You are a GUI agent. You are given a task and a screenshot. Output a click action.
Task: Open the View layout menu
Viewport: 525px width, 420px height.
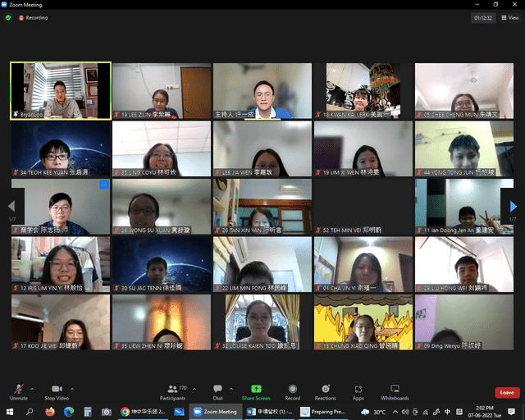pos(510,18)
